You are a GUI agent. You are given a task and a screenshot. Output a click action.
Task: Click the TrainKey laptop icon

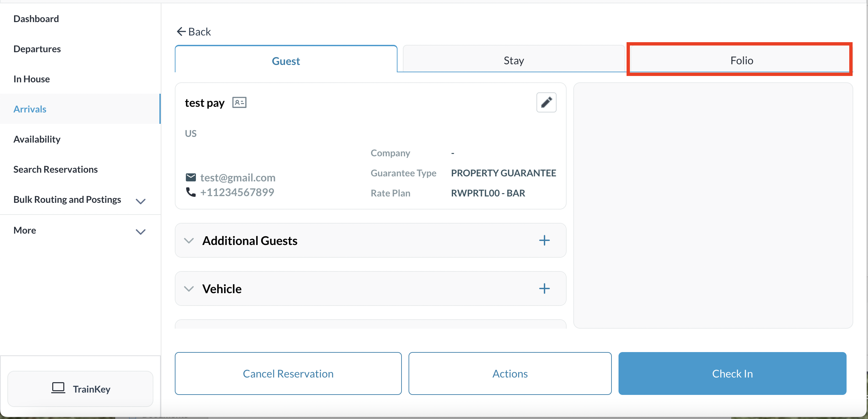click(x=58, y=388)
